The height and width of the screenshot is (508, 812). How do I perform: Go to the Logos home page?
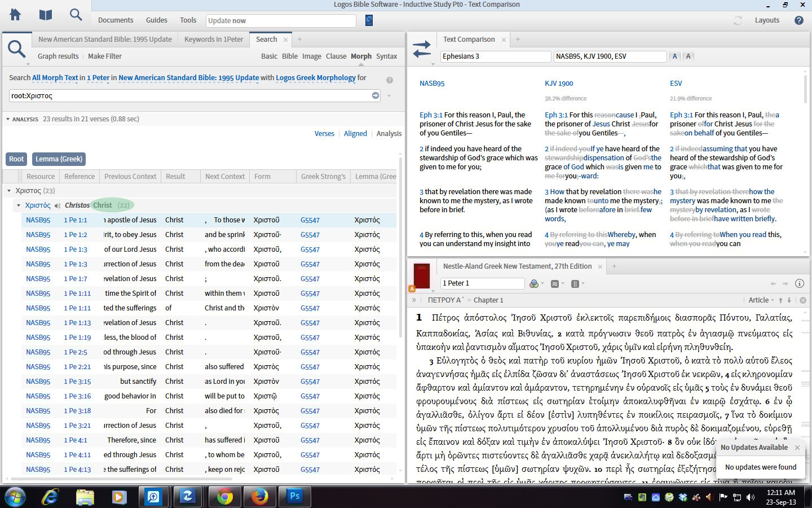(15, 15)
